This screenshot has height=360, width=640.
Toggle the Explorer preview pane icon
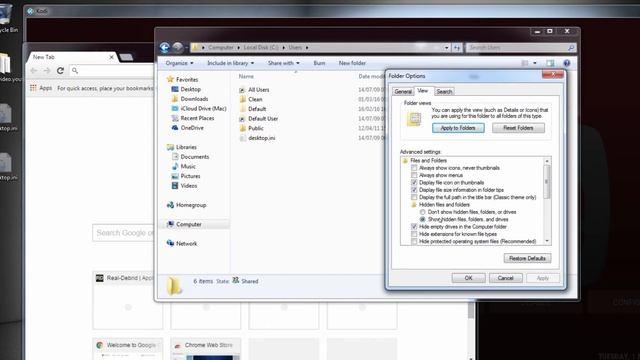[550, 63]
